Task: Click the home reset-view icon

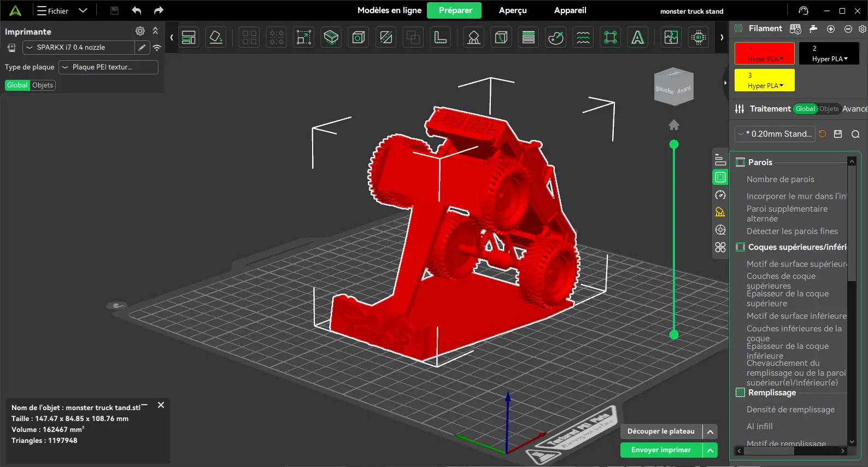Action: tap(674, 125)
